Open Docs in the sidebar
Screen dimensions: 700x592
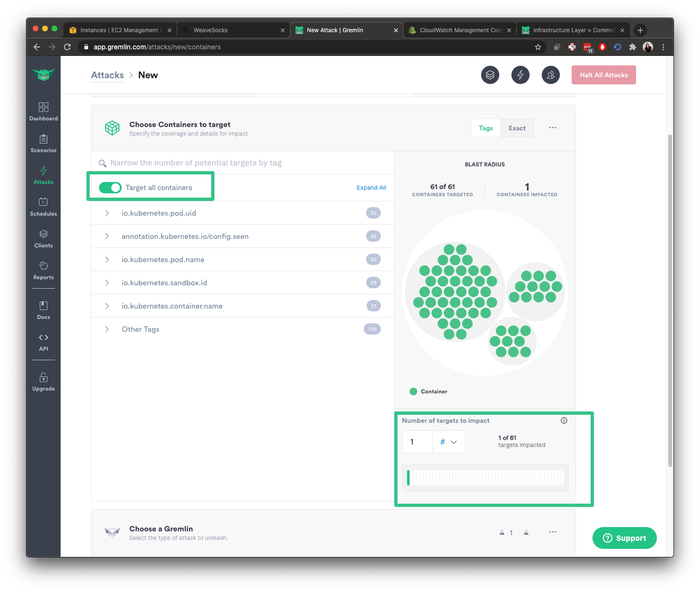click(44, 310)
